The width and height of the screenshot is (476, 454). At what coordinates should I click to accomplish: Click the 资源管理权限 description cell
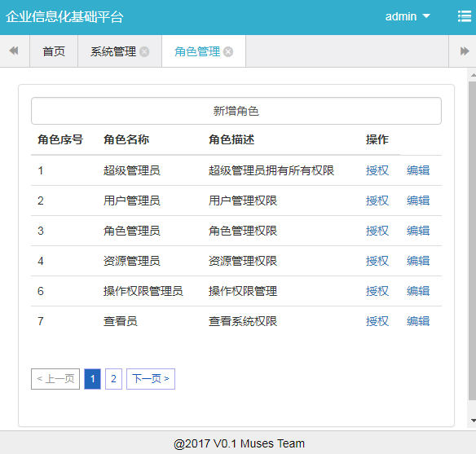point(243,261)
